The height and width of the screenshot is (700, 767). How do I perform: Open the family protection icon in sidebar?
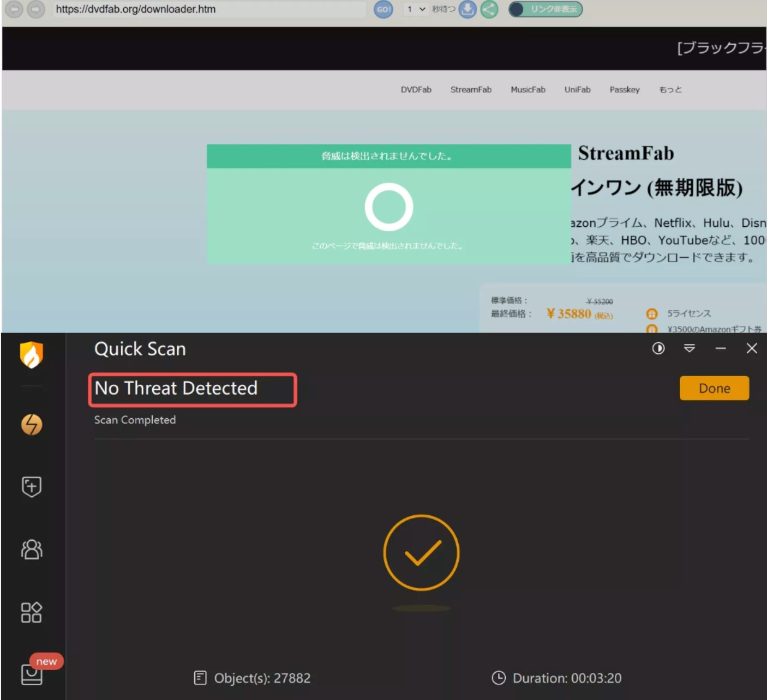(31, 550)
